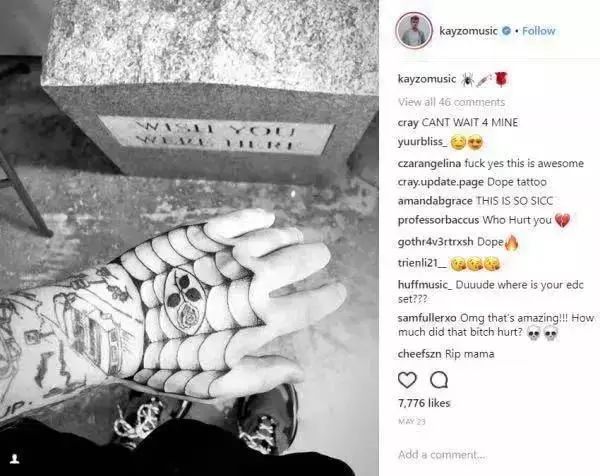Viewport: 600px width, 476px height.
Task: Open yuurbliss_ commenter profile
Action: tap(422, 142)
